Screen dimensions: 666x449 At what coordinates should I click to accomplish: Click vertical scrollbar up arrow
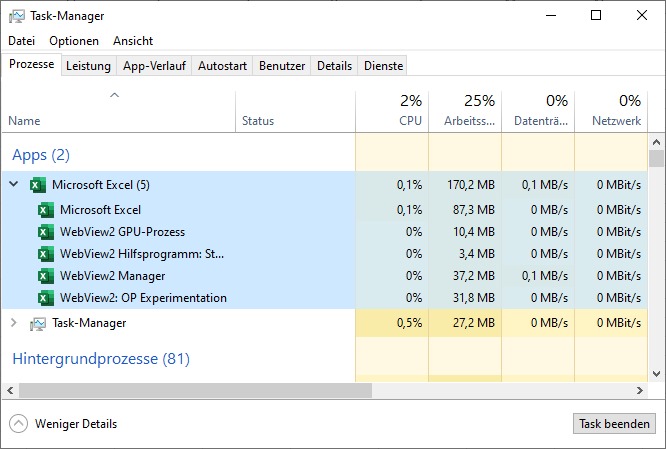click(x=656, y=142)
